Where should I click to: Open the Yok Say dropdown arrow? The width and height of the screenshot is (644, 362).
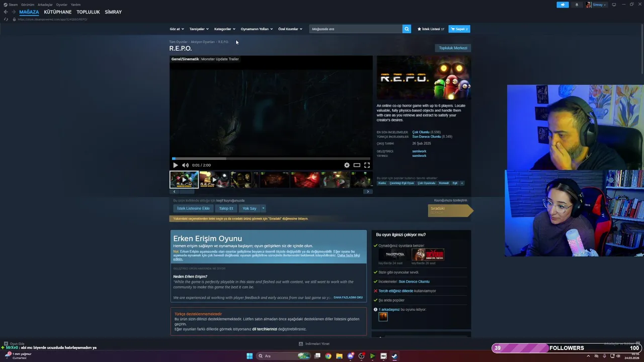coord(263,208)
